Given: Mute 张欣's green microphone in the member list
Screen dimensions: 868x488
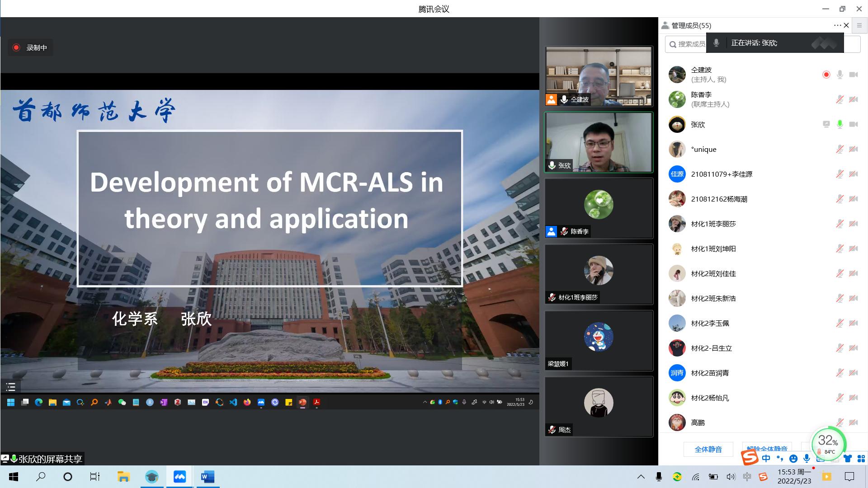Looking at the screenshot, I should 840,124.
